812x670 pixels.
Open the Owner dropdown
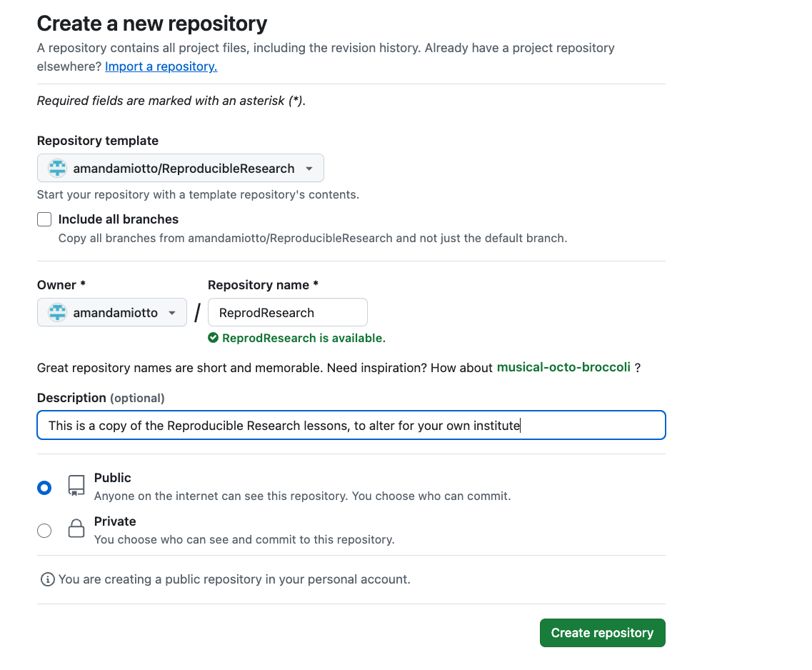point(111,312)
